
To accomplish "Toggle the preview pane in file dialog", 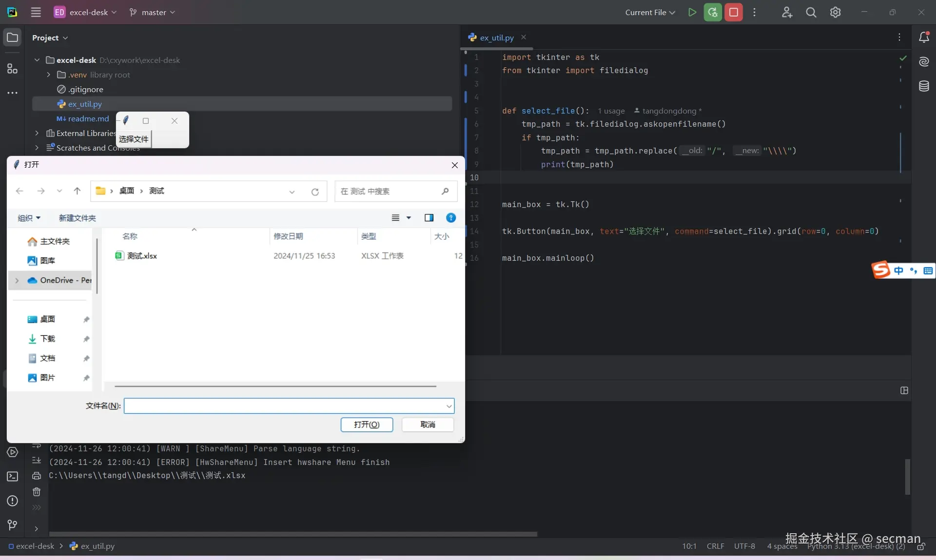I will [429, 218].
